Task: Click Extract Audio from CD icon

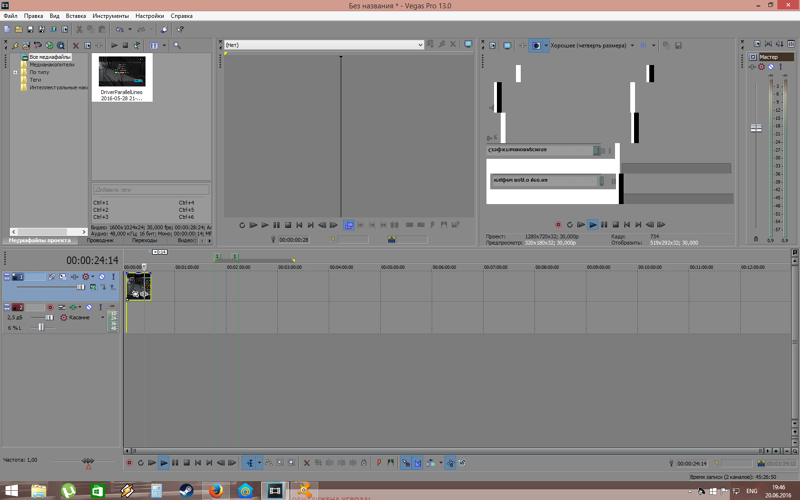Action: 49,45
